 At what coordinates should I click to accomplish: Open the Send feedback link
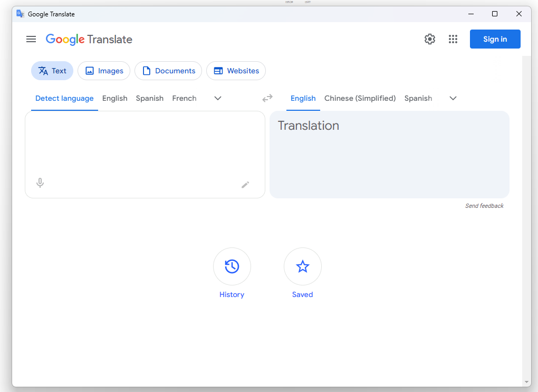pos(484,206)
